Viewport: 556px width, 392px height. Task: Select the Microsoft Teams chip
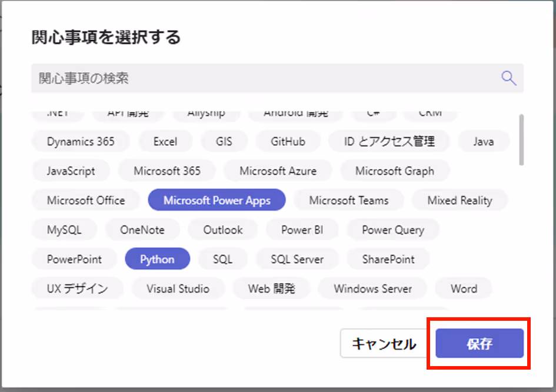[348, 200]
